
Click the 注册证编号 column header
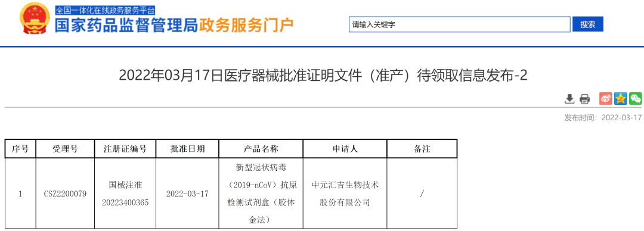coord(125,148)
